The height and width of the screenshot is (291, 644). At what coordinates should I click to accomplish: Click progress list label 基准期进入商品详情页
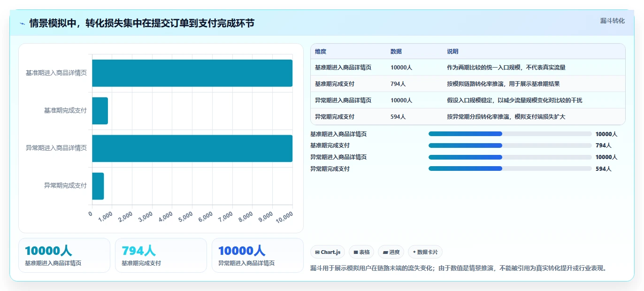(338, 134)
